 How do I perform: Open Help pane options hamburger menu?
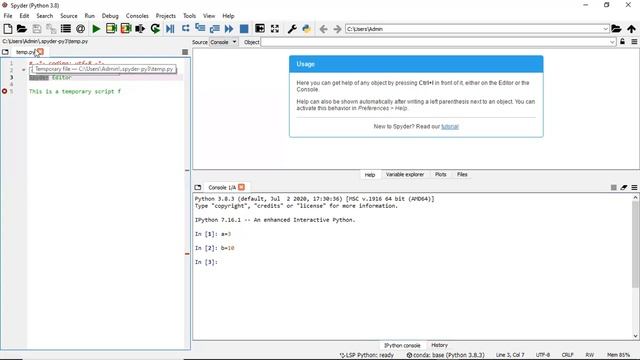[x=634, y=42]
